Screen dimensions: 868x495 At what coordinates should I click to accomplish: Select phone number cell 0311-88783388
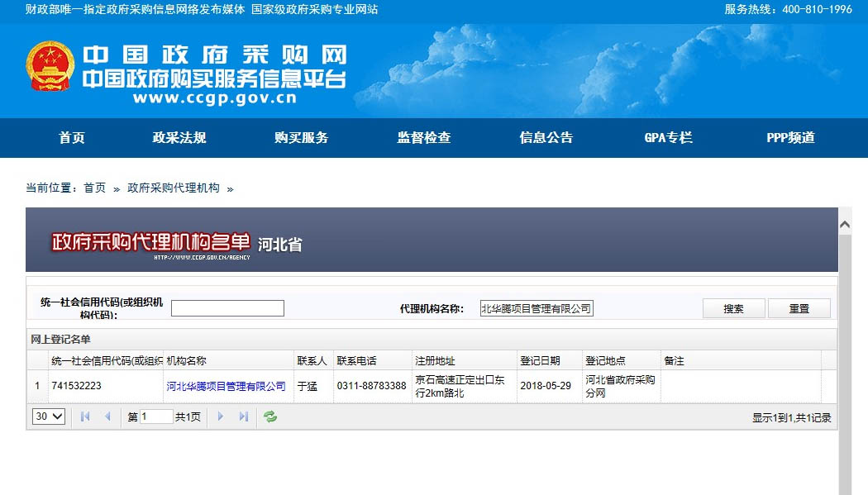pyautogui.click(x=373, y=386)
